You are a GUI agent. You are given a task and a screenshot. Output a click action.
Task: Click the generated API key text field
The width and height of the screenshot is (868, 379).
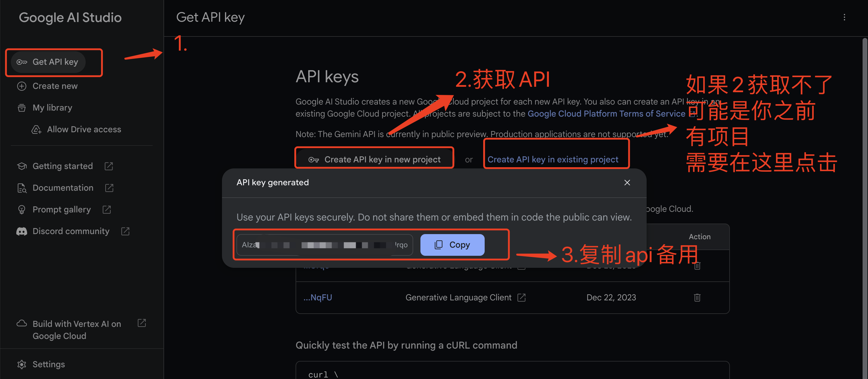click(325, 245)
